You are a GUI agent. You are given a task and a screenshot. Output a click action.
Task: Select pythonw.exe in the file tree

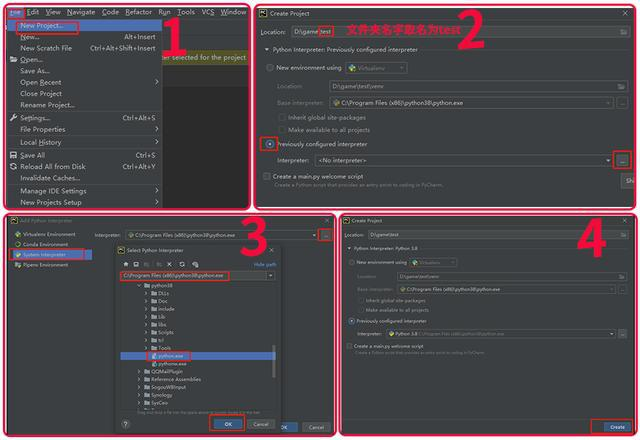[172, 364]
